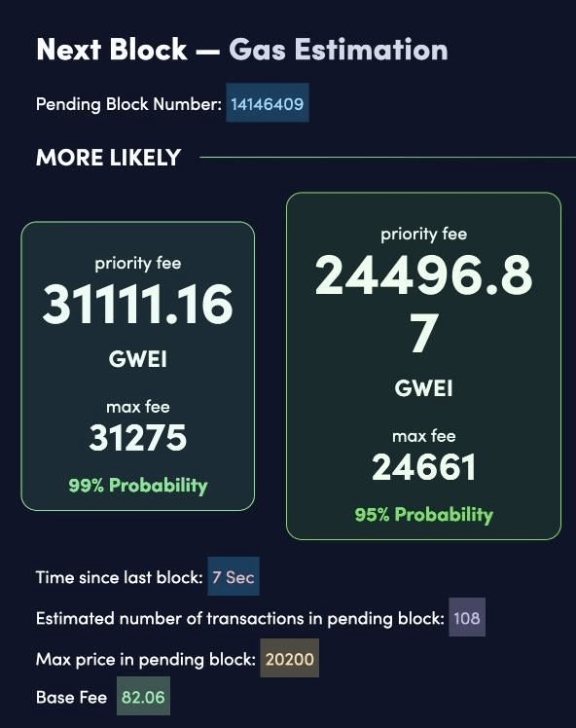The image size is (576, 728).
Task: Click the 99% Probability text
Action: coord(138,486)
